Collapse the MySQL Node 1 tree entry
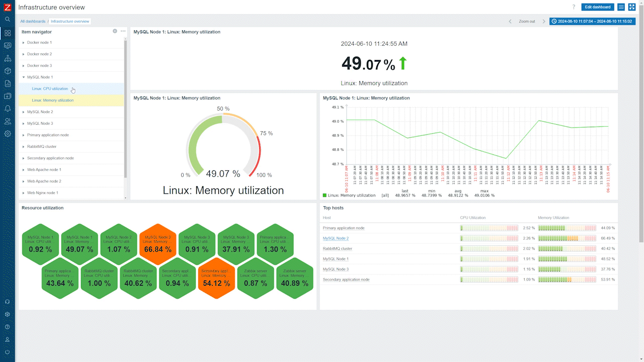Image resolution: width=644 pixels, height=362 pixels. 24,77
